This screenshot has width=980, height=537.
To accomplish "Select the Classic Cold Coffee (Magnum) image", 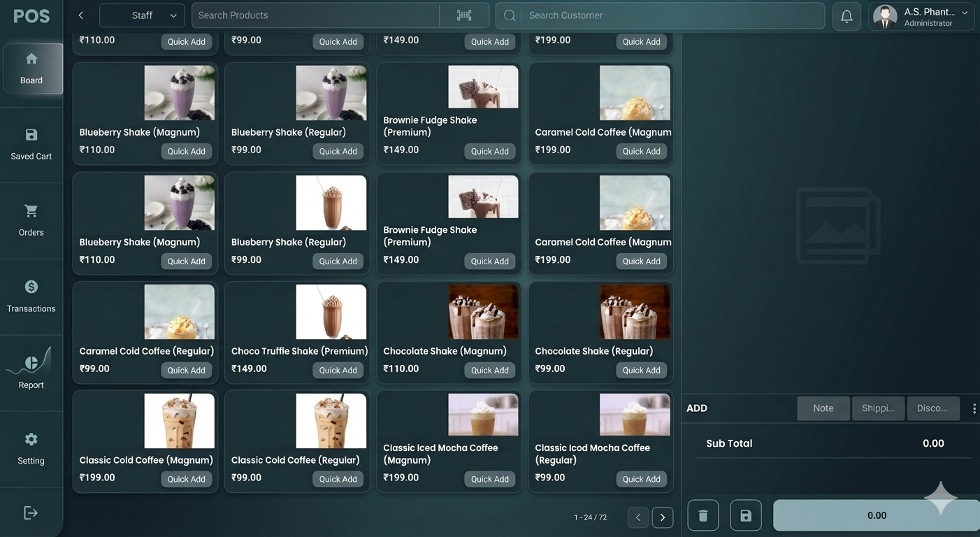I will tap(180, 421).
